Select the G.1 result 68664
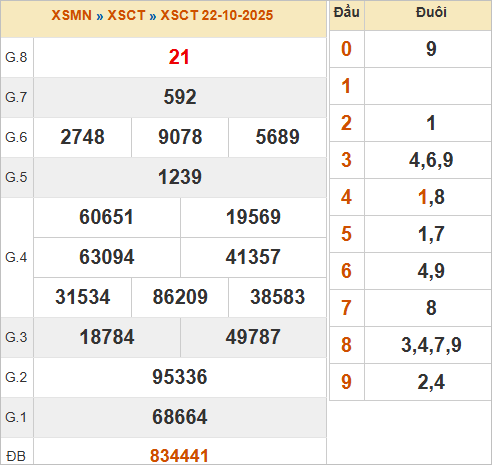The image size is (492, 465). pos(180,417)
